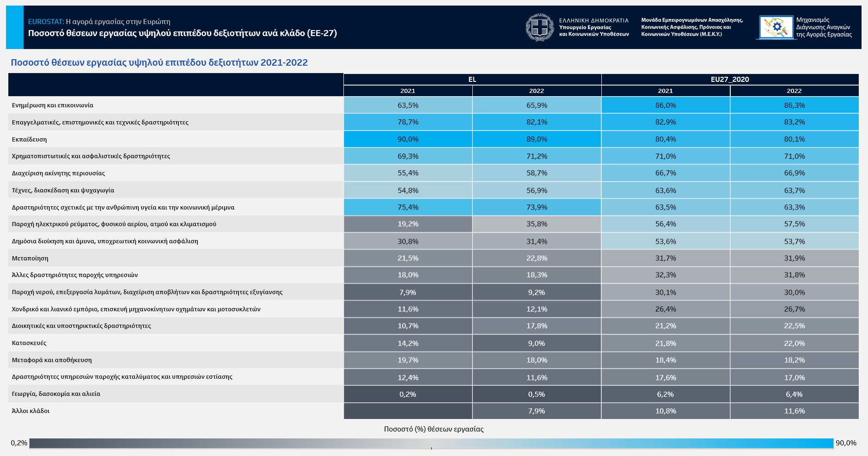Click the Greek Republic coat of arms emblem
The width and height of the screenshot is (868, 456).
(539, 27)
